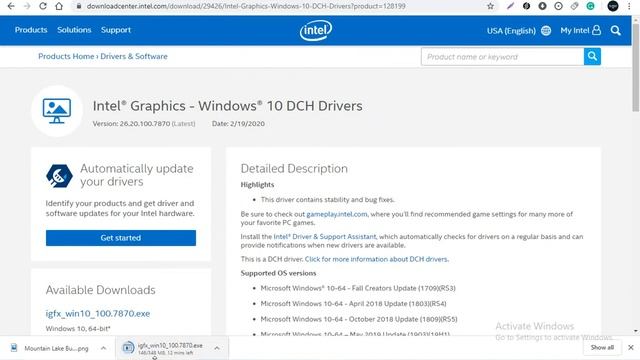Open the browser profile avatar

pos(613,6)
